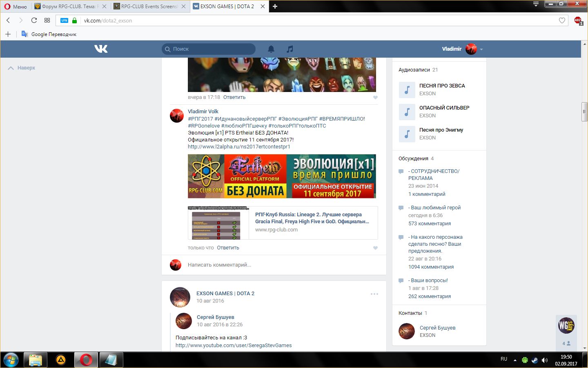The height and width of the screenshot is (368, 588).
Task: Click hashtag #RPGonelove
Action: coord(204,126)
